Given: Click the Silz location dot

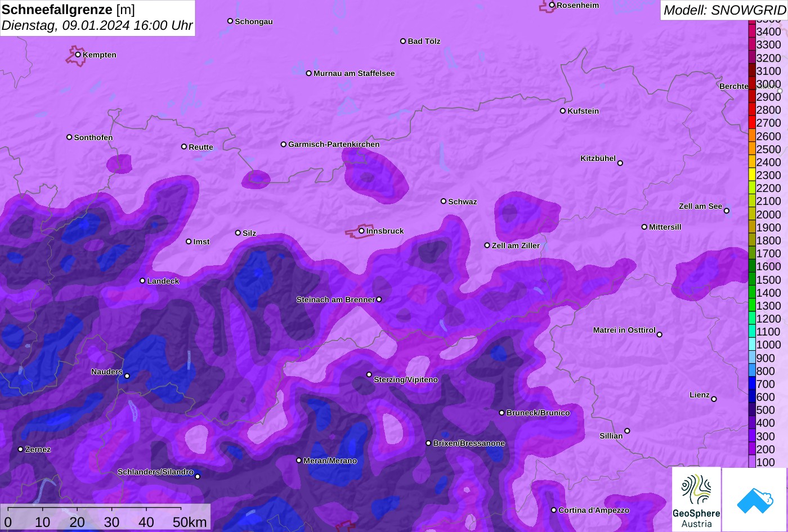Looking at the screenshot, I should 238,233.
